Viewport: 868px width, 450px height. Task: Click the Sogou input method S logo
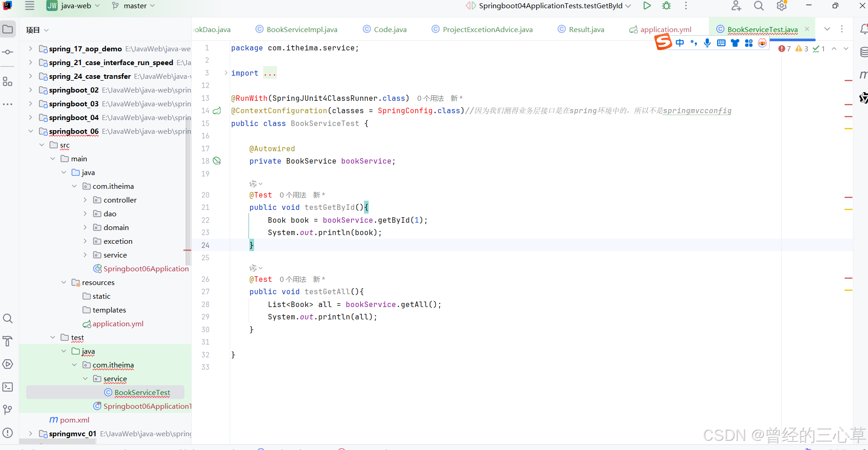coord(663,42)
